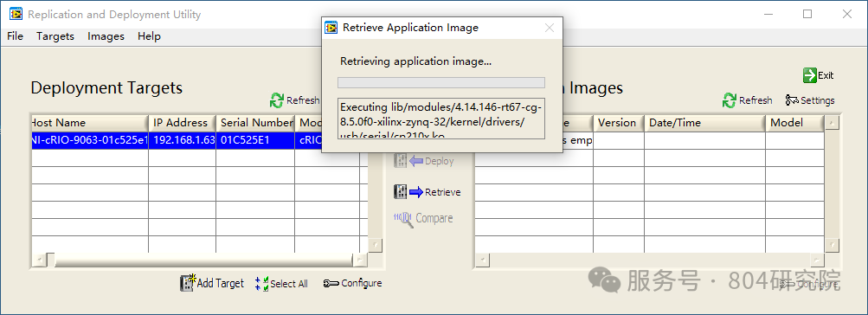Click the retrieval progress bar
The image size is (868, 315).
click(441, 82)
